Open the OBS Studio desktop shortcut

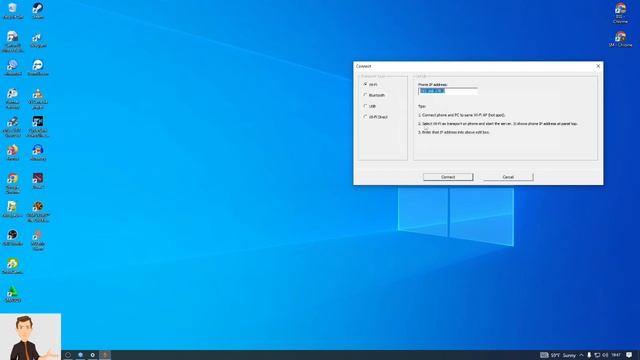tap(13, 237)
